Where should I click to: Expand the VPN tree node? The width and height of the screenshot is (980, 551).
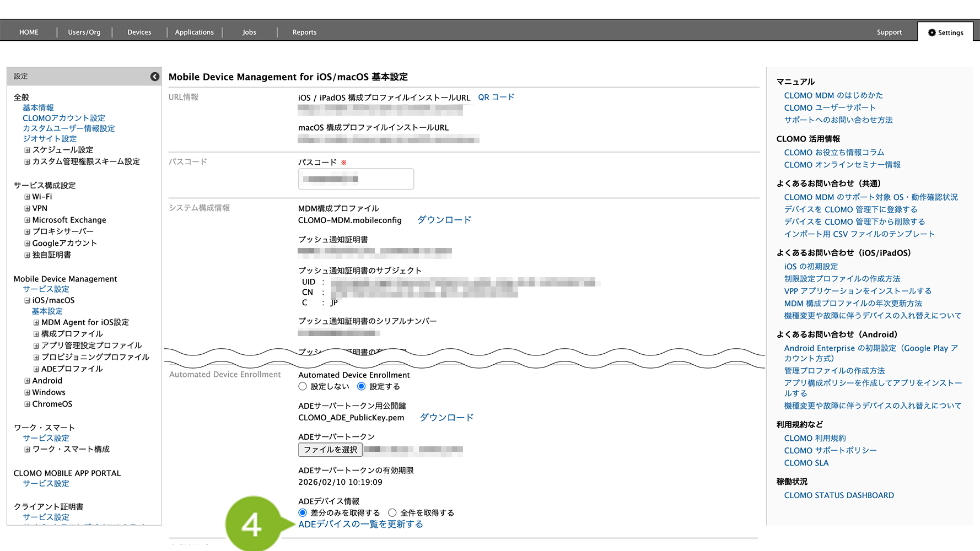pyautogui.click(x=27, y=208)
